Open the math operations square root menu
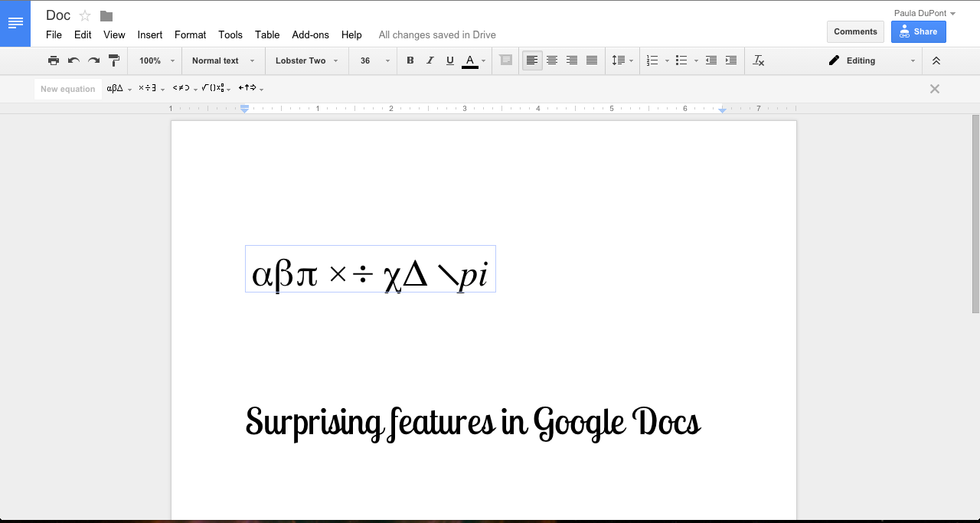980x523 pixels. [x=217, y=89]
